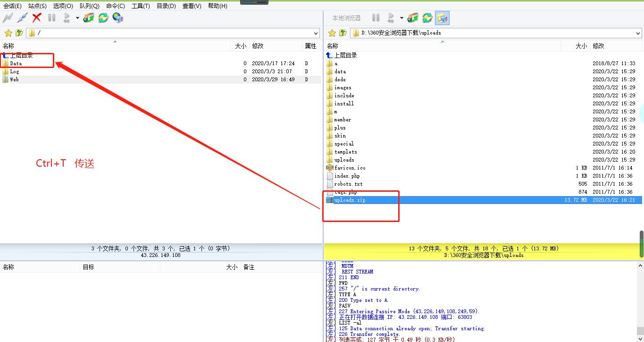
Task: Click the up-folder icon beside the remote path
Action: click(x=19, y=33)
